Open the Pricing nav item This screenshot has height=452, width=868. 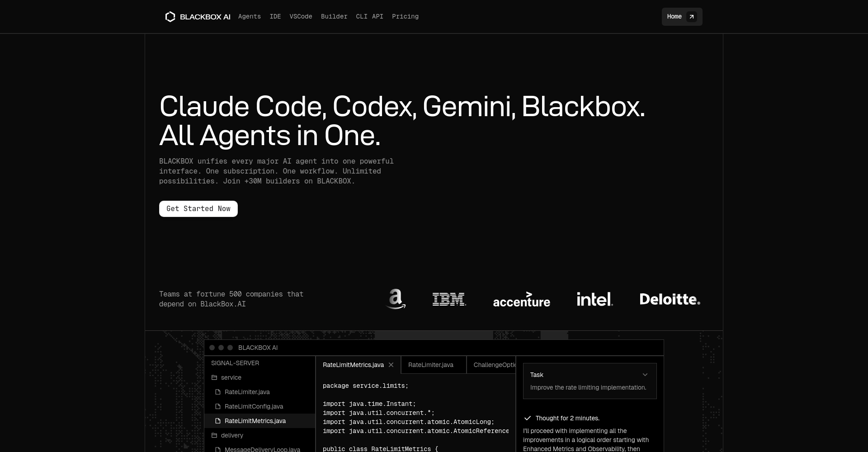[405, 16]
